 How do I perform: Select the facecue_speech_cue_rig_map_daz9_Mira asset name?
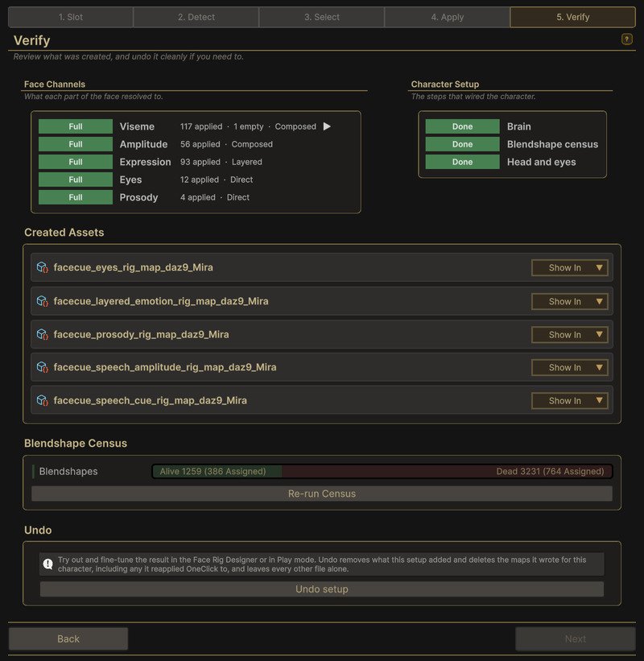tap(150, 400)
